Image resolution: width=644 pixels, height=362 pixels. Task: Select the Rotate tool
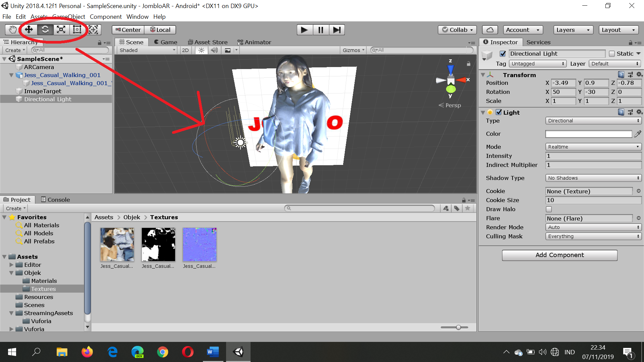pos(45,30)
